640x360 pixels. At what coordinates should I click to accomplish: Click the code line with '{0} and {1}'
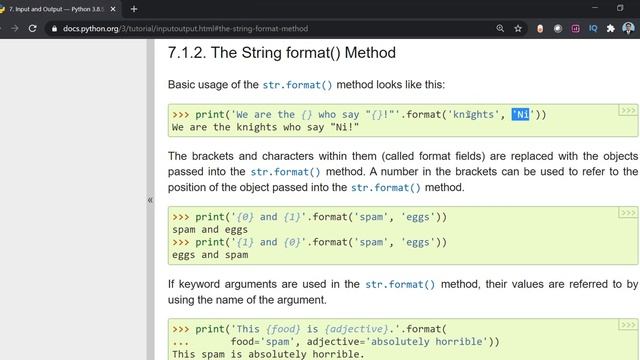coord(309,217)
